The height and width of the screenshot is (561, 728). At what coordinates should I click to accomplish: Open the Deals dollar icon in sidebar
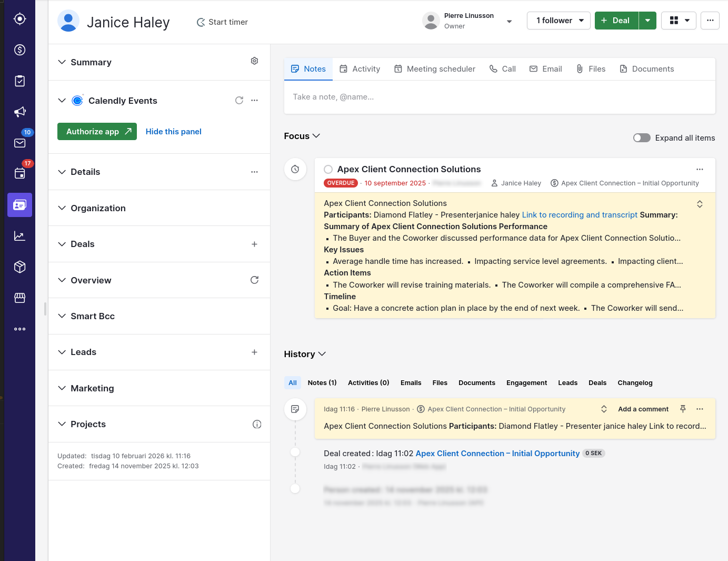pyautogui.click(x=19, y=50)
